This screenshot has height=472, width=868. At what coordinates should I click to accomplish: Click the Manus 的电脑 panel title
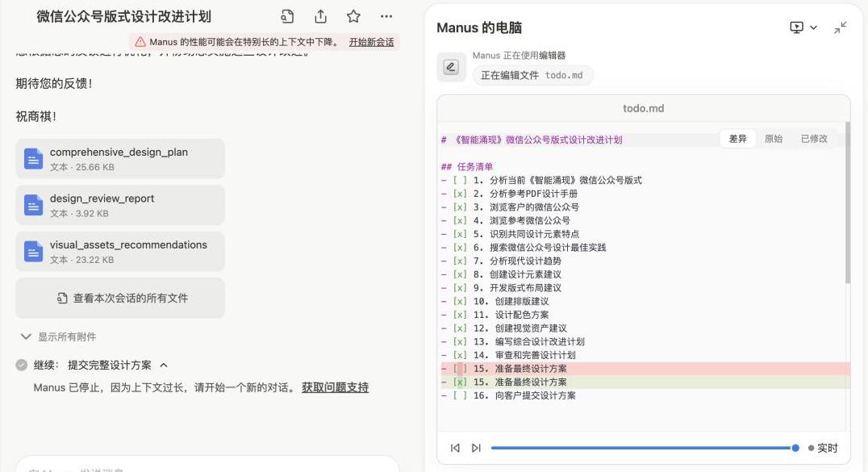click(x=479, y=27)
